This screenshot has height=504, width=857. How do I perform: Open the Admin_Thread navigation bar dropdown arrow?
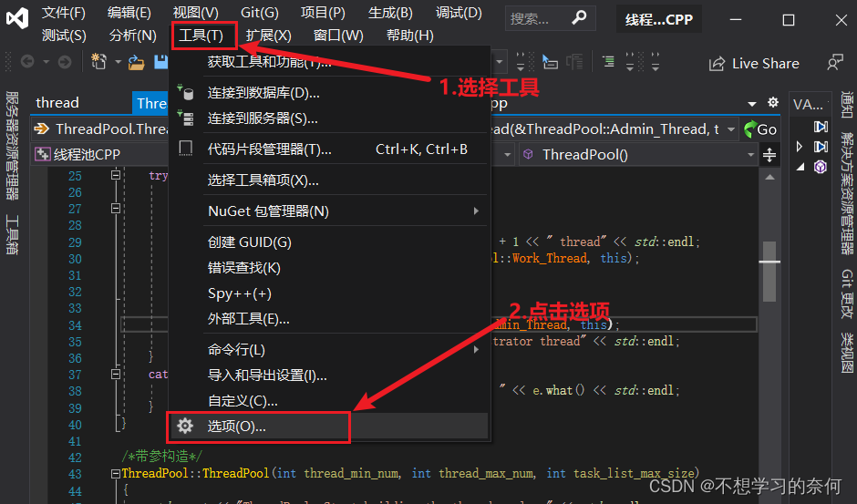pyautogui.click(x=731, y=129)
